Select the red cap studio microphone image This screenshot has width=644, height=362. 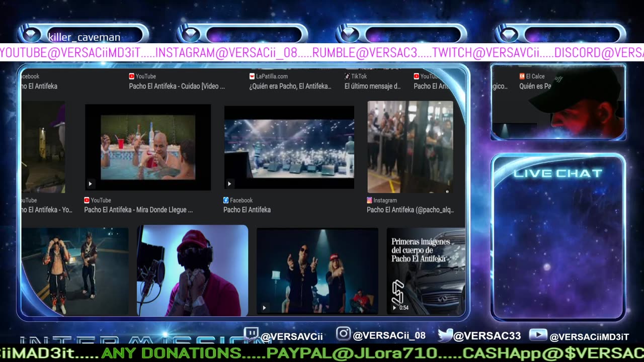[x=192, y=270]
